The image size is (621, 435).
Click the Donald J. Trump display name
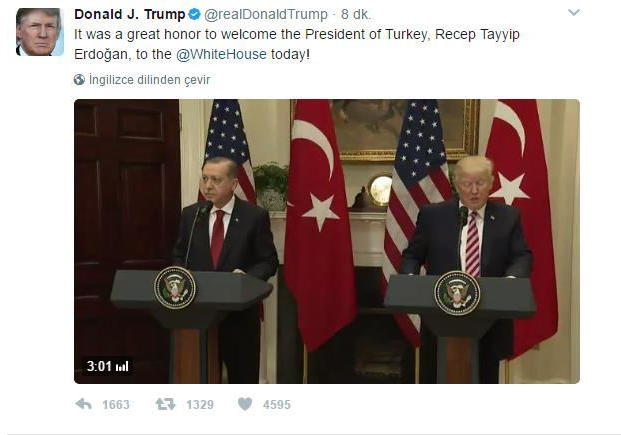tap(130, 15)
